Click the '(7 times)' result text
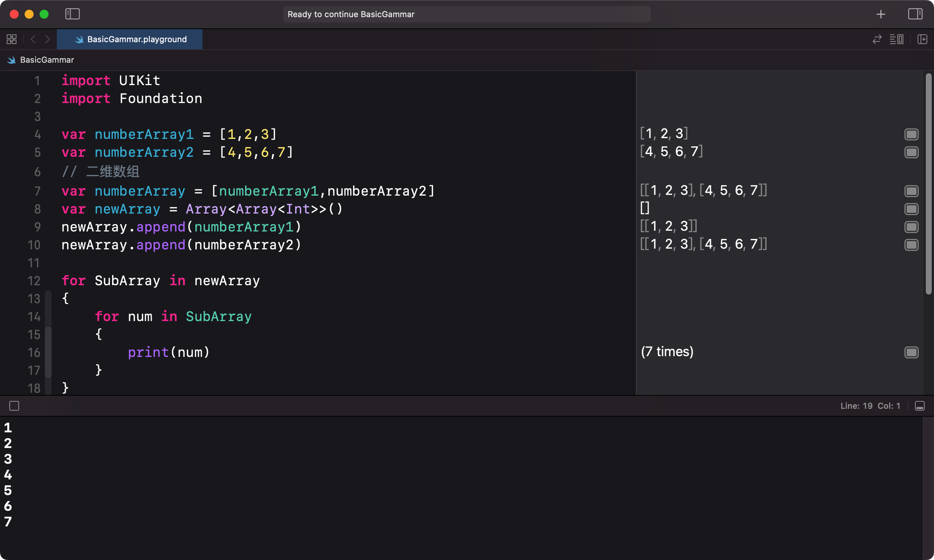934x560 pixels. click(x=667, y=352)
